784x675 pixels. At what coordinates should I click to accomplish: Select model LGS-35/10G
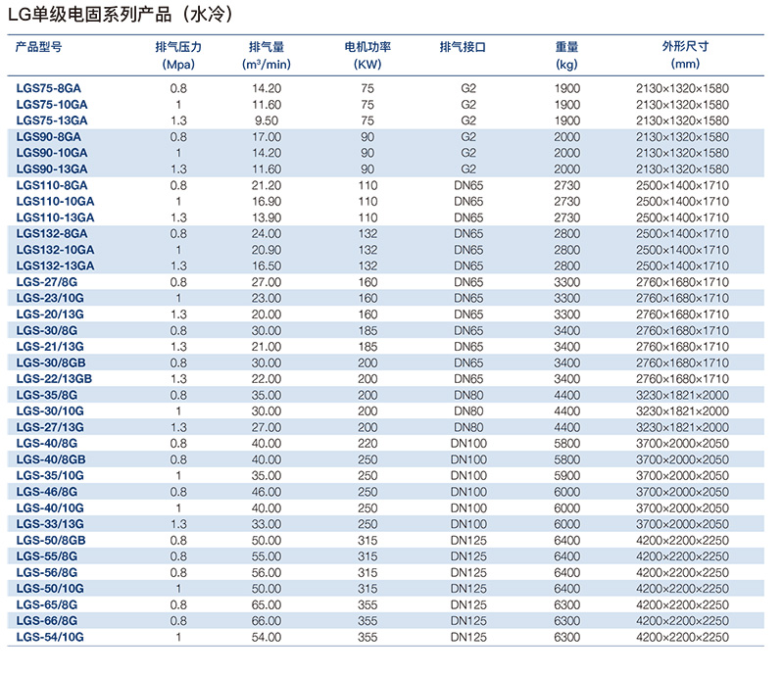tap(50, 475)
